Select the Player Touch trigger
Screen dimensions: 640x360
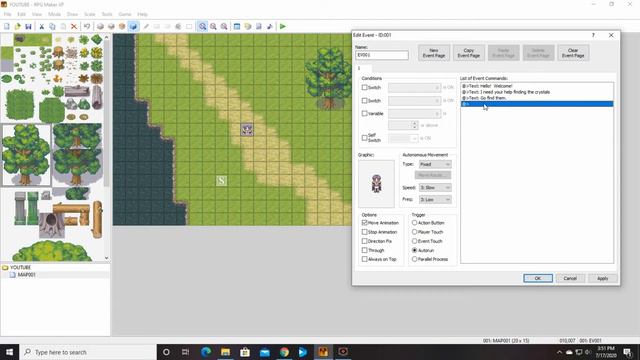click(414, 232)
